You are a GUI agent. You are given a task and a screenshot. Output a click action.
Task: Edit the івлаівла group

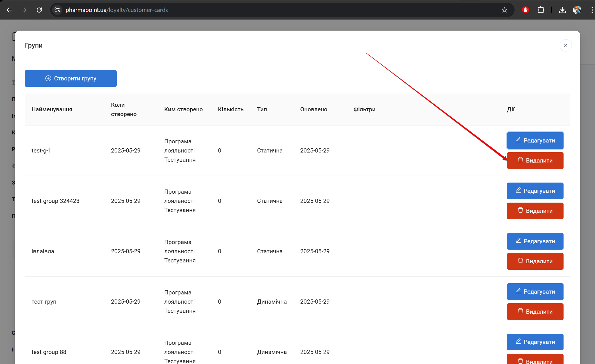click(535, 241)
